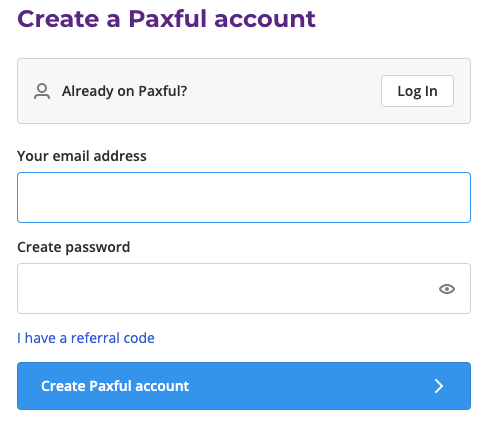
Task: Toggle password visibility with eye icon
Action: [447, 289]
